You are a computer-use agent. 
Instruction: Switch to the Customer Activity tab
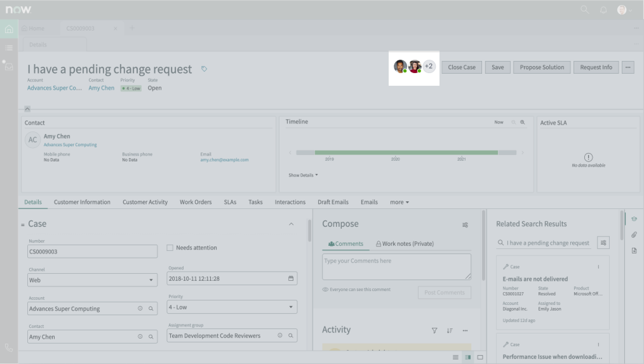point(145,202)
